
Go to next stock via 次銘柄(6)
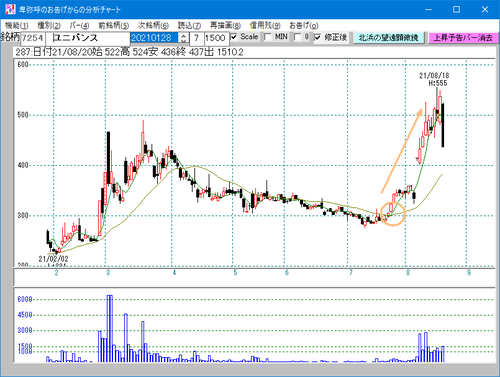point(153,25)
